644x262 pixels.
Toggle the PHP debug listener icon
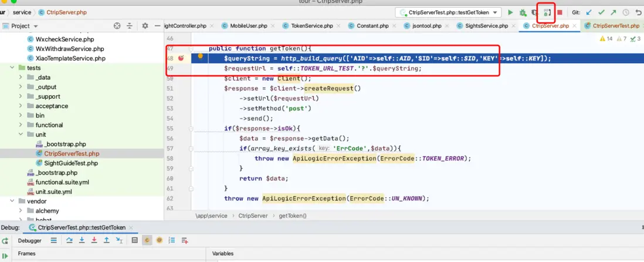[x=546, y=13]
